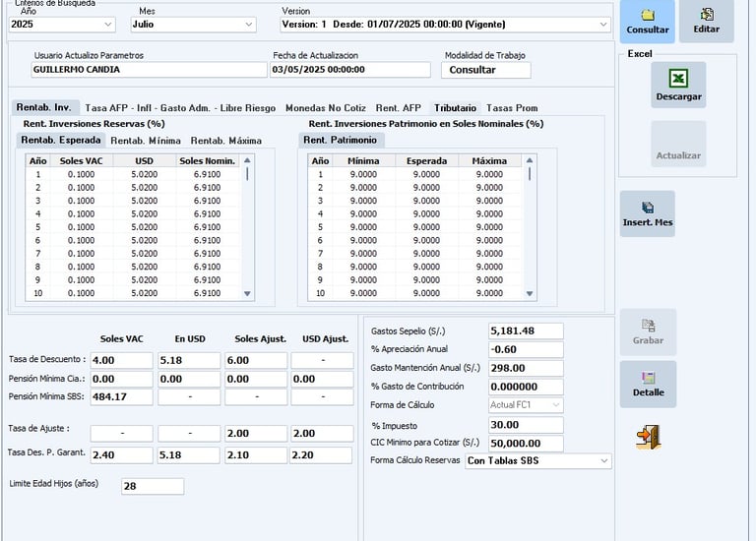This screenshot has width=756, height=541.
Task: Click Tasa de Ajuste Soles Ajust. field
Action: pyautogui.click(x=256, y=434)
